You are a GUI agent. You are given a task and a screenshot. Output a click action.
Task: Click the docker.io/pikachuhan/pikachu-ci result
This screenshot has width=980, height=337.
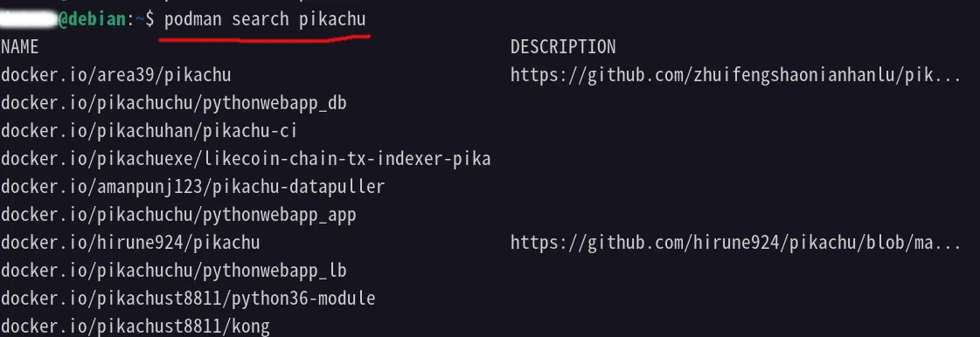pos(149,131)
